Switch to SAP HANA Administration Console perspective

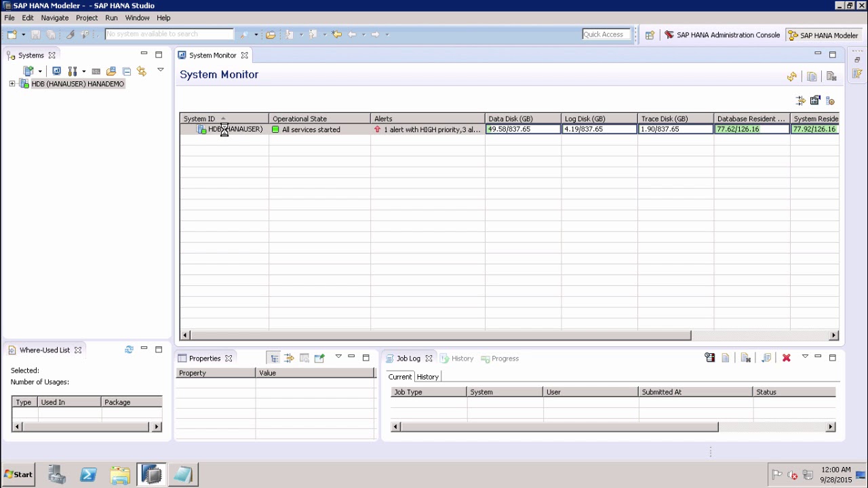click(x=722, y=35)
